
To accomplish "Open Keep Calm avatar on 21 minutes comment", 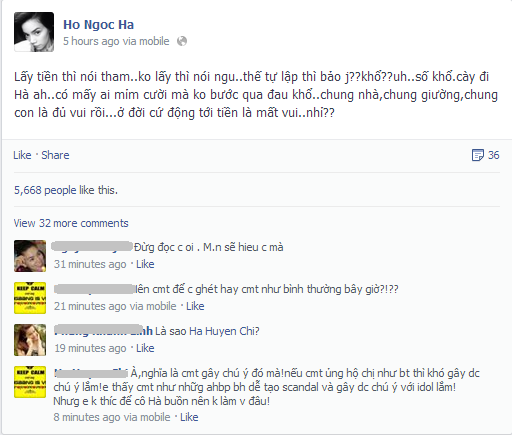I will tap(30, 298).
